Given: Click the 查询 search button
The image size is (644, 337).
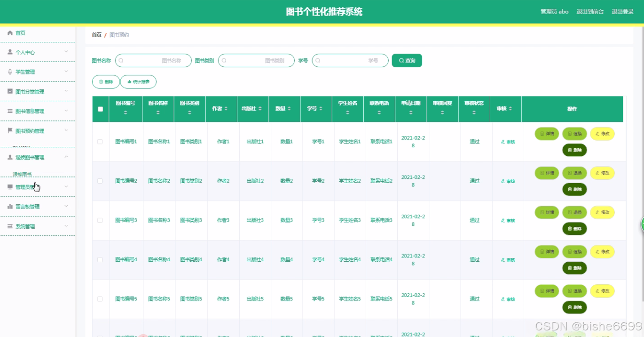Looking at the screenshot, I should point(406,60).
